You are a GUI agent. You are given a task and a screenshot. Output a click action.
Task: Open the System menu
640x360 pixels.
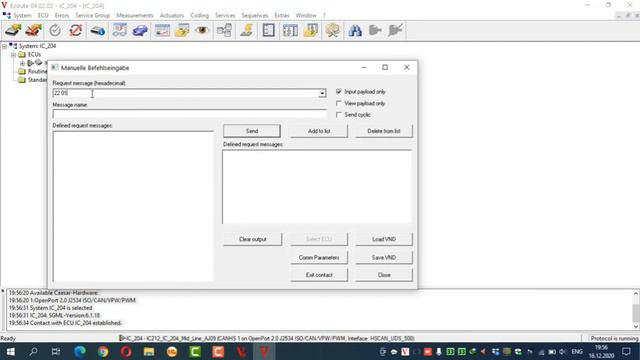tap(22, 16)
